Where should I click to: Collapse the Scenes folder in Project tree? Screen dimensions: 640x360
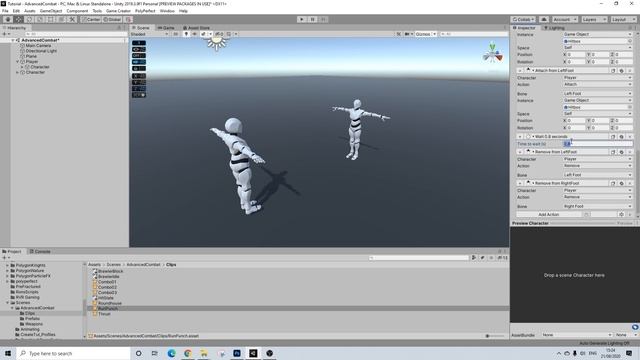(7, 302)
